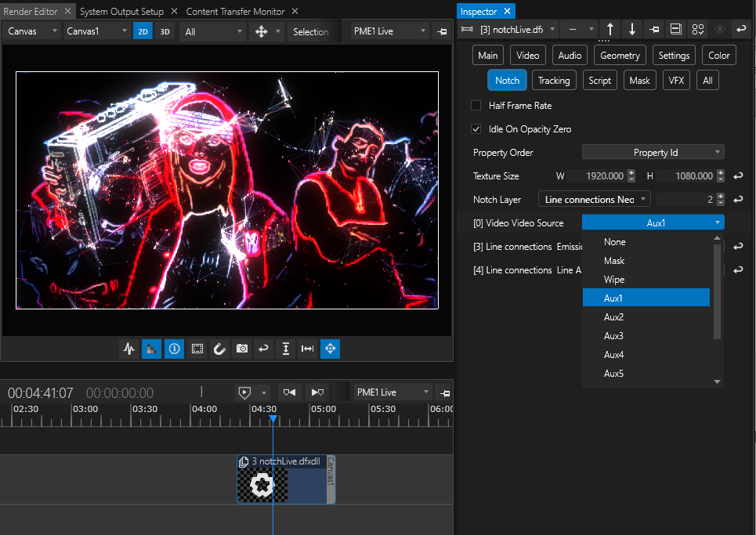The height and width of the screenshot is (535, 756).
Task: Click the magnet snapping icon
Action: tap(219, 349)
